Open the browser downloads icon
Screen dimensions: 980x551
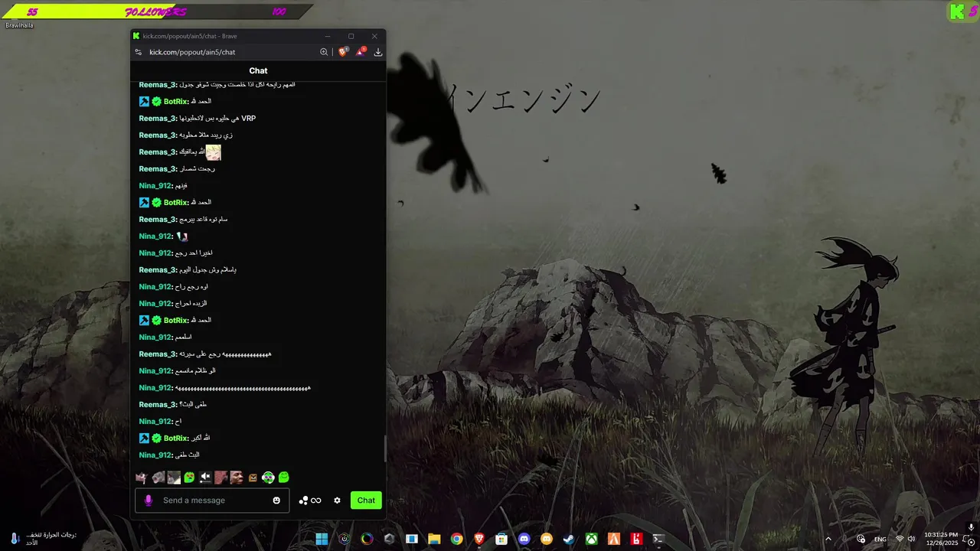coord(378,52)
